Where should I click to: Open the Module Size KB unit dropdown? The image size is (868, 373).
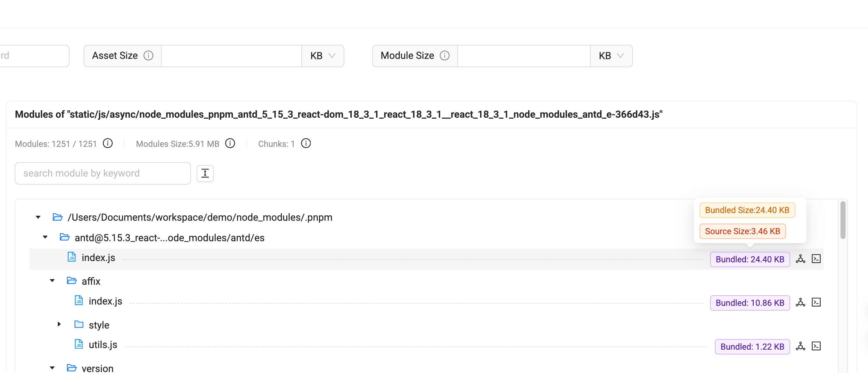pyautogui.click(x=611, y=56)
